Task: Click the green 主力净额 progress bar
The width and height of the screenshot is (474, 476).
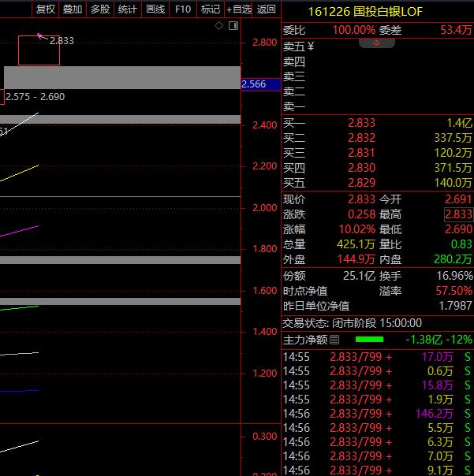Action: coord(369,340)
